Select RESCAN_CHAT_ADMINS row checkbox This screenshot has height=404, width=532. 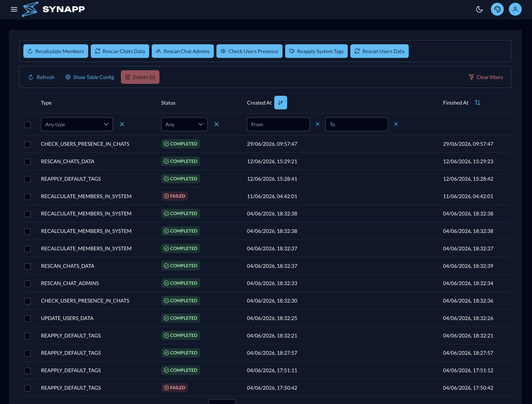[x=27, y=284]
